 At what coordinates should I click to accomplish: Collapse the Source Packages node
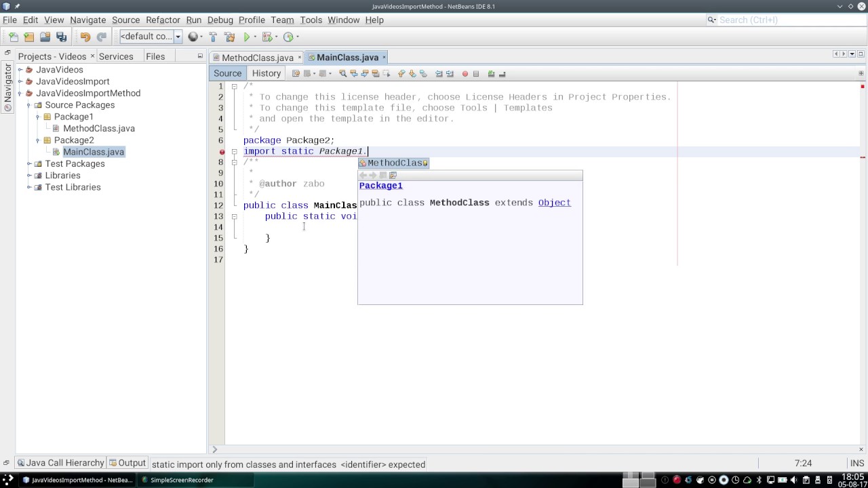[29, 105]
